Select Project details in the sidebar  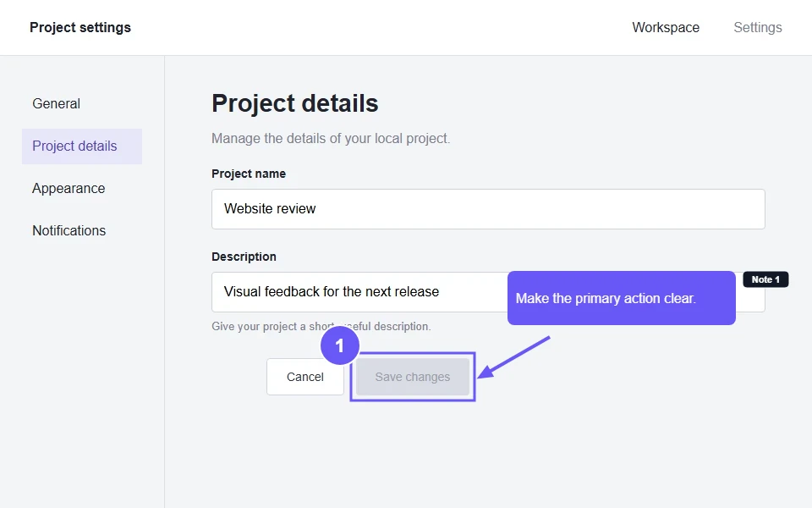pos(82,146)
